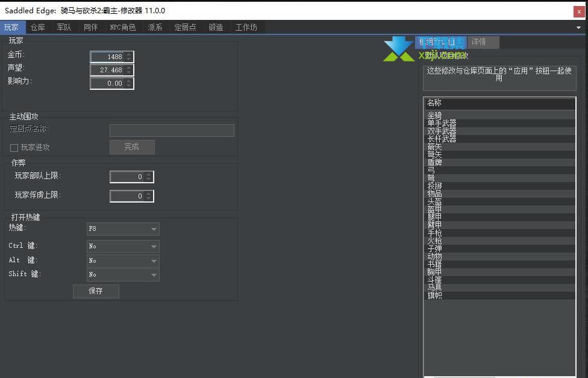Select the 臂甲 row
Screen dimensions: 588x378
(x=500, y=225)
